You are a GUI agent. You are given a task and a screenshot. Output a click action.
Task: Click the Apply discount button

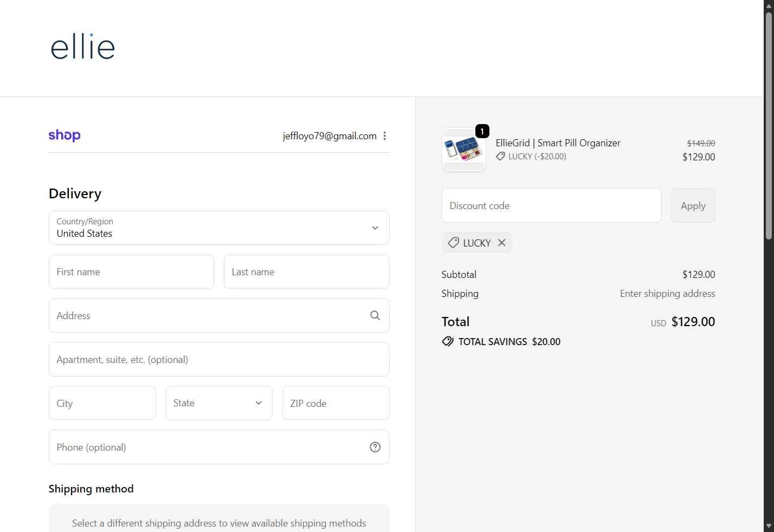click(x=693, y=205)
